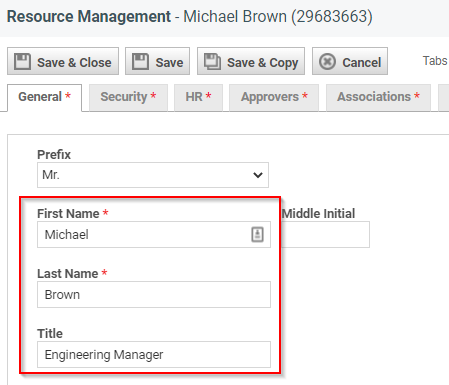449x385 pixels.
Task: Click the floppy disk icon on Save & Close
Action: pyautogui.click(x=22, y=61)
